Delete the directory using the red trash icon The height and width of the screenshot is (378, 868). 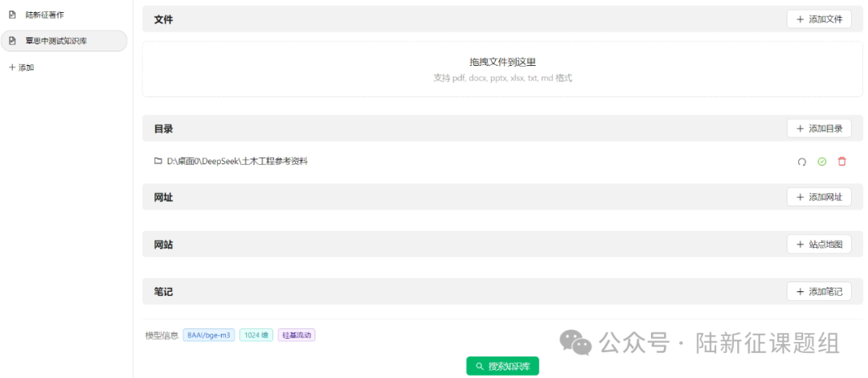[x=841, y=162]
